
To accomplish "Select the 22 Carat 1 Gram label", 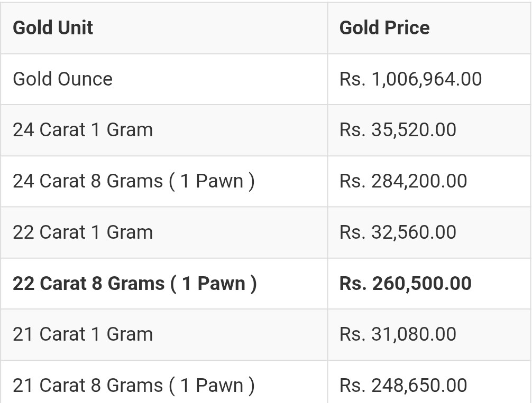I will pyautogui.click(x=83, y=232).
